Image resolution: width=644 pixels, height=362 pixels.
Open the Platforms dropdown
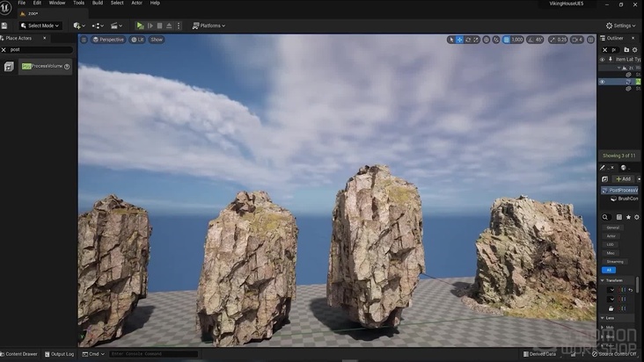pos(209,25)
